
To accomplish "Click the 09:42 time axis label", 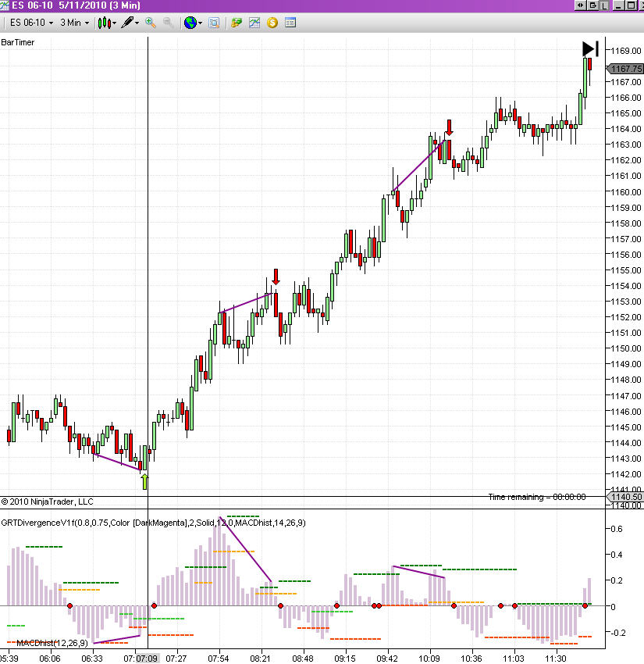I will (387, 659).
